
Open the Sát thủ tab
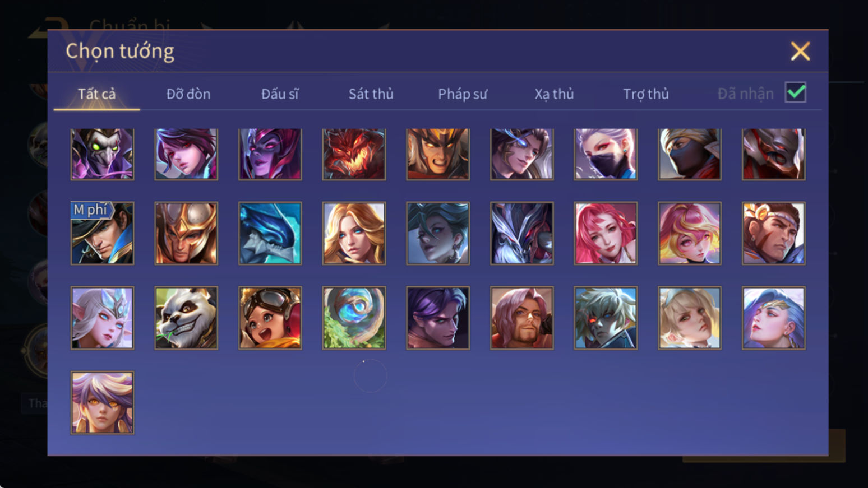(x=371, y=94)
